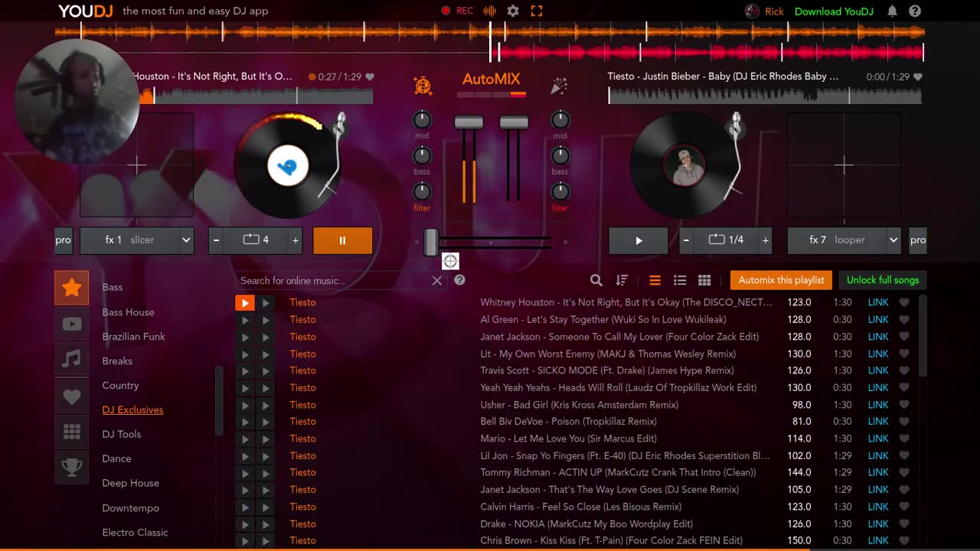Screen dimensions: 980x551
Task: Like the Usher Bad Girl heart
Action: (x=904, y=405)
